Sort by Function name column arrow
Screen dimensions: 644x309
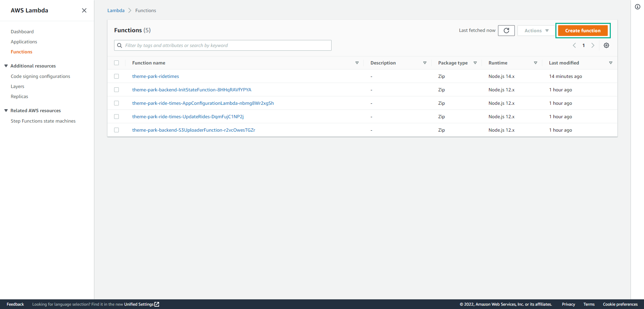point(357,63)
